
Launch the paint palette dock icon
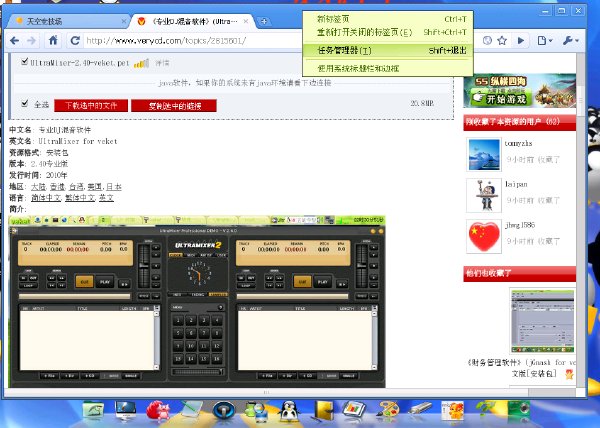click(x=388, y=412)
